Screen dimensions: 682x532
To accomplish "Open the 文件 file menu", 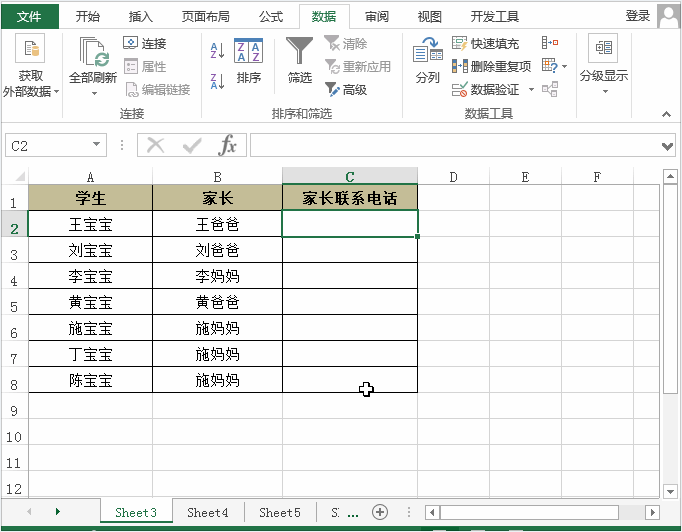I will coord(30,17).
